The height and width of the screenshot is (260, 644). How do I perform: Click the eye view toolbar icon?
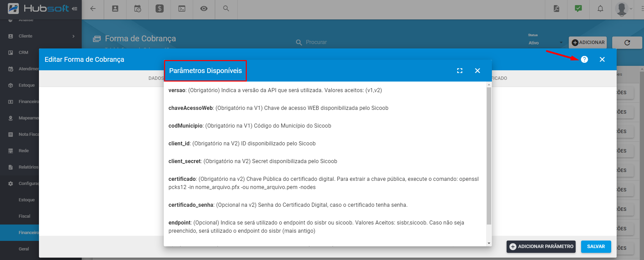click(x=204, y=9)
